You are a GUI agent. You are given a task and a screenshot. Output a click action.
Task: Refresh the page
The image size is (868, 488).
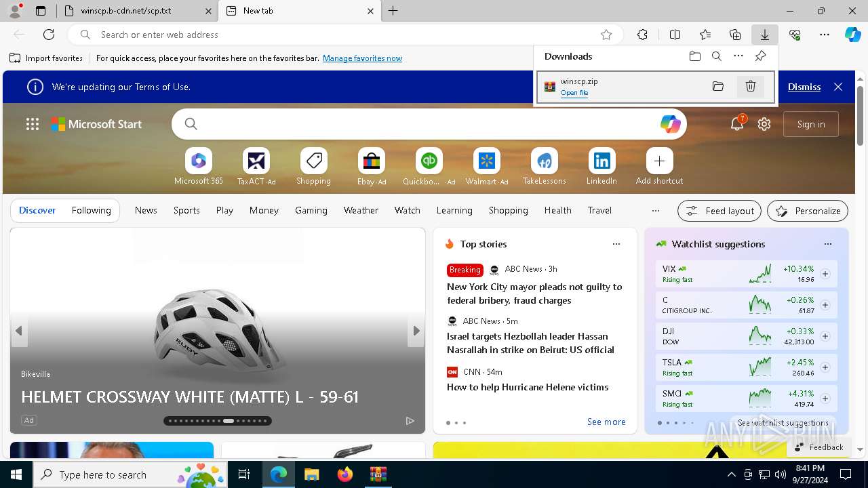click(49, 35)
